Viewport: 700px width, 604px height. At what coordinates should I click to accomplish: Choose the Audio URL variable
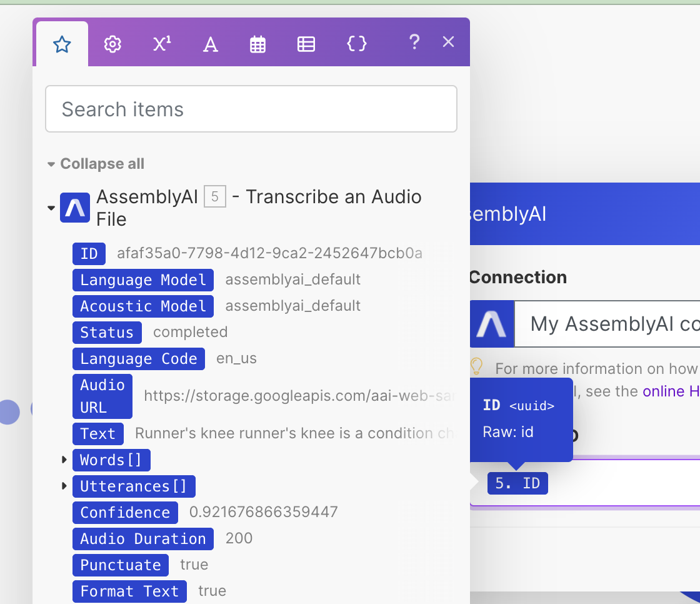[x=102, y=396]
